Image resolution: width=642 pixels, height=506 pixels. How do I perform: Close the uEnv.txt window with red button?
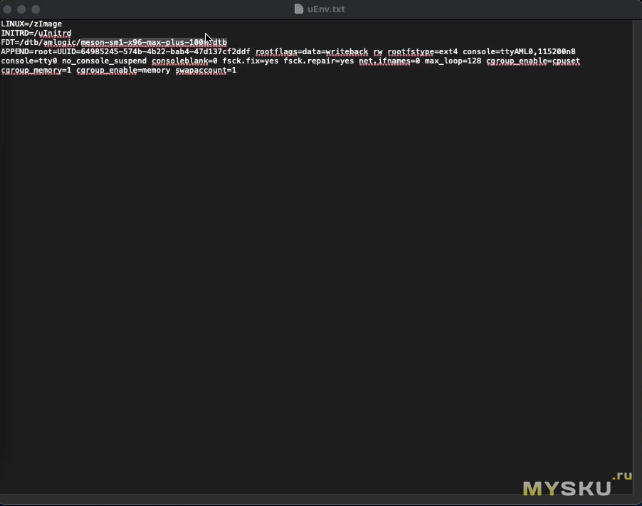coord(8,9)
